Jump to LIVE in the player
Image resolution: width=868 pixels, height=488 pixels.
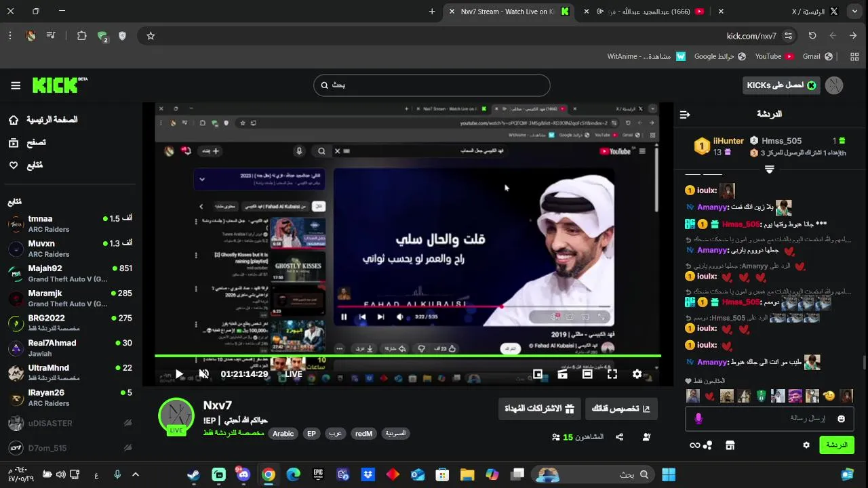click(x=293, y=373)
